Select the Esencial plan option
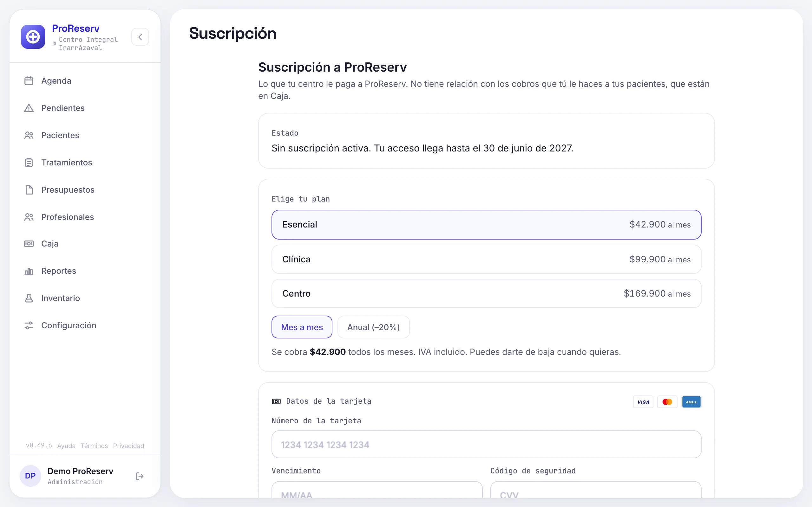 (x=486, y=225)
